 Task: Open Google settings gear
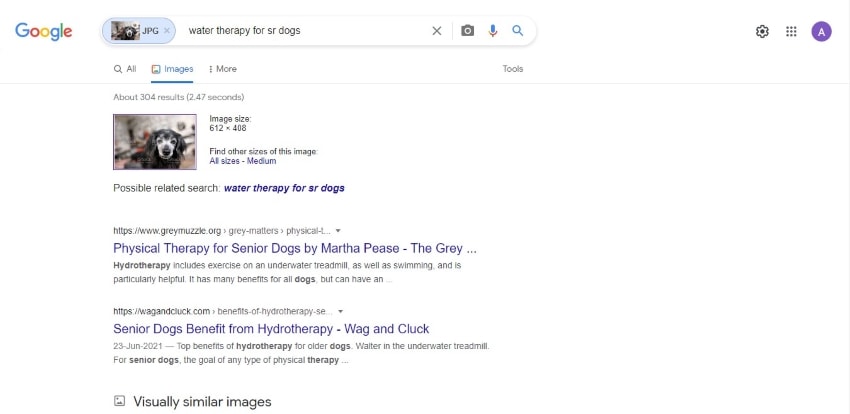(x=762, y=31)
